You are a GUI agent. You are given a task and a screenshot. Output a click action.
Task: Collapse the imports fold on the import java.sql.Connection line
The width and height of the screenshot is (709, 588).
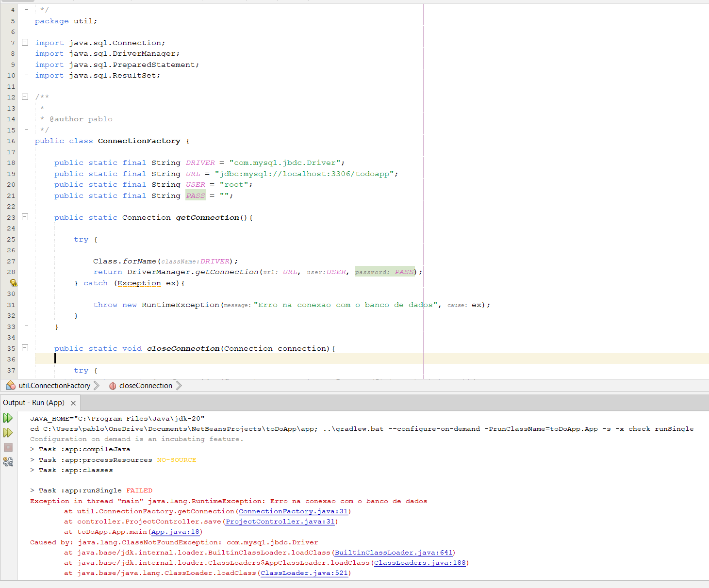pyautogui.click(x=25, y=43)
